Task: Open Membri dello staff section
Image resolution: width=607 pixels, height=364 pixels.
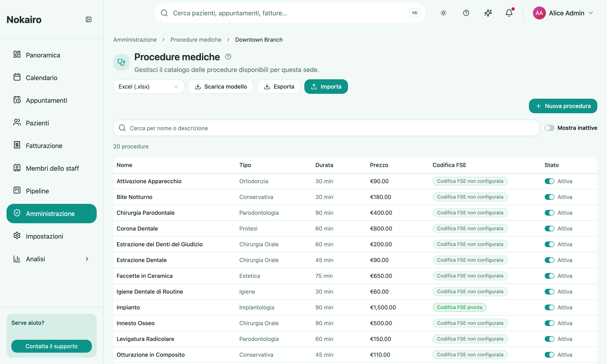Action: click(52, 168)
